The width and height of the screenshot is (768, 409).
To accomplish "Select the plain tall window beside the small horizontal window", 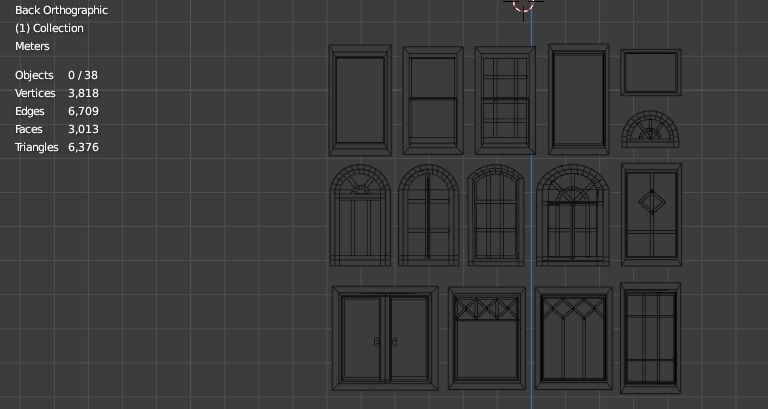I will click(578, 99).
